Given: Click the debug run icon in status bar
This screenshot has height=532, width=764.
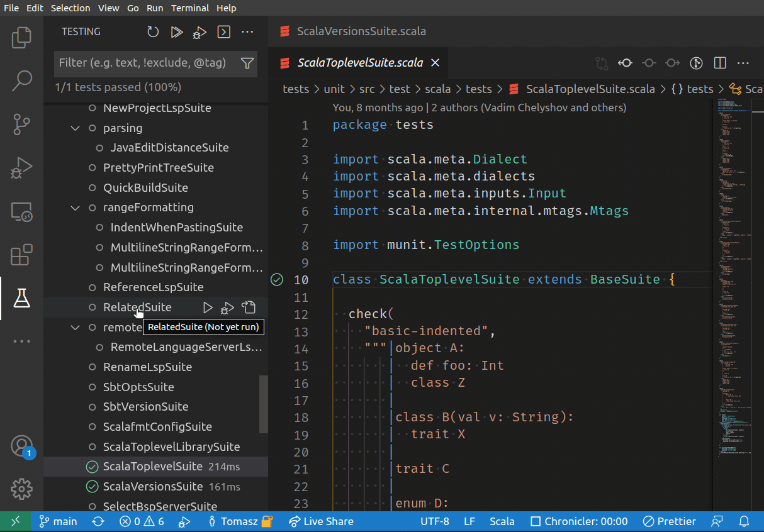Looking at the screenshot, I should (x=184, y=521).
